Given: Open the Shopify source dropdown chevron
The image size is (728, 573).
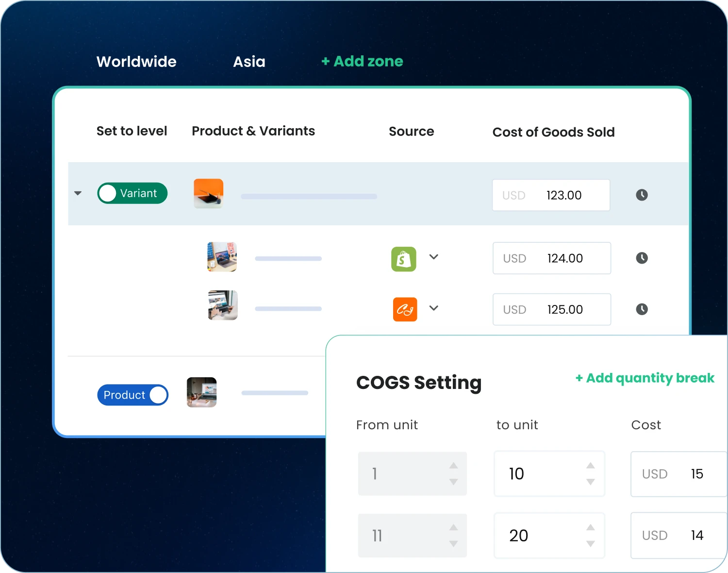Looking at the screenshot, I should [434, 257].
